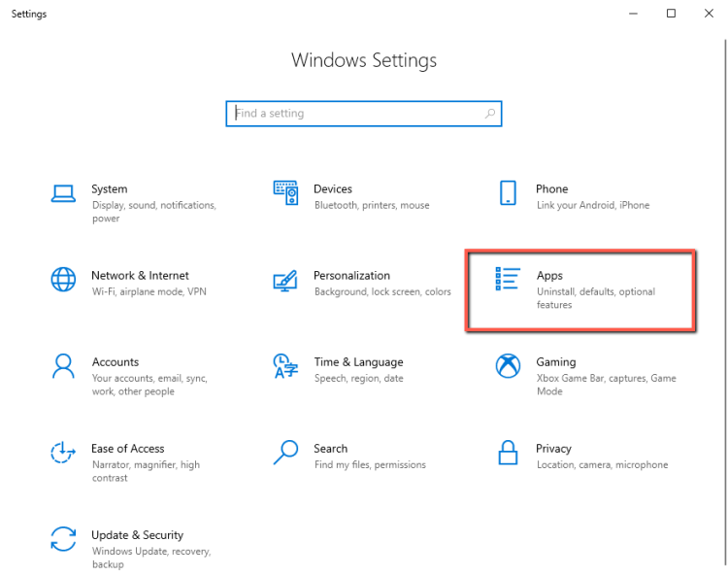Click the Update & Security arrows icon
The width and height of the screenshot is (728, 576).
pyautogui.click(x=63, y=539)
